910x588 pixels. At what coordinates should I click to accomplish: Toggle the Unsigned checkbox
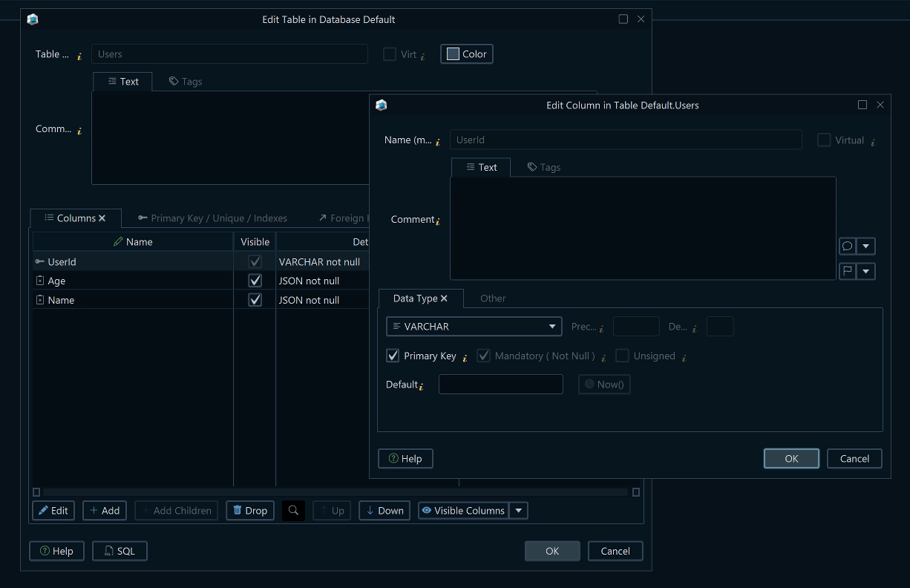(622, 356)
